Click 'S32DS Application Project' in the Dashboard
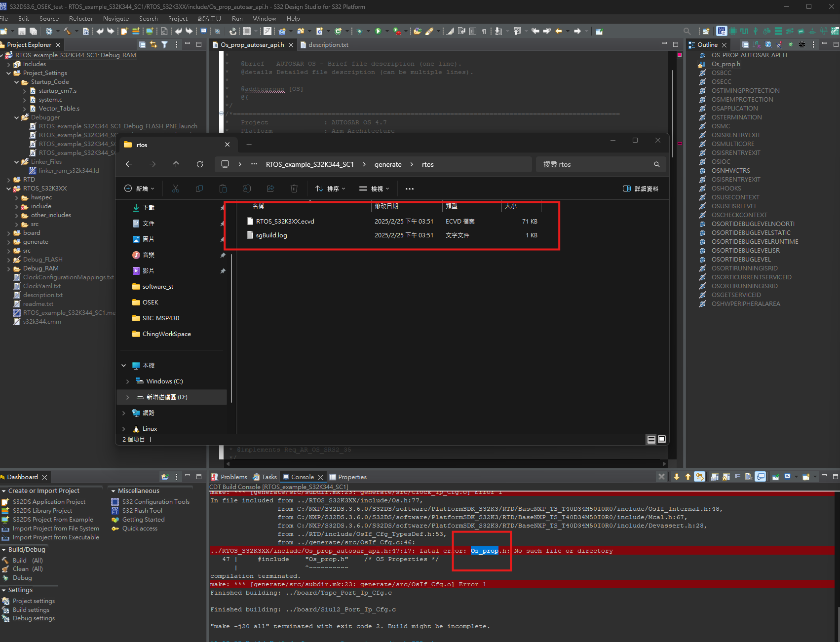 coord(49,501)
